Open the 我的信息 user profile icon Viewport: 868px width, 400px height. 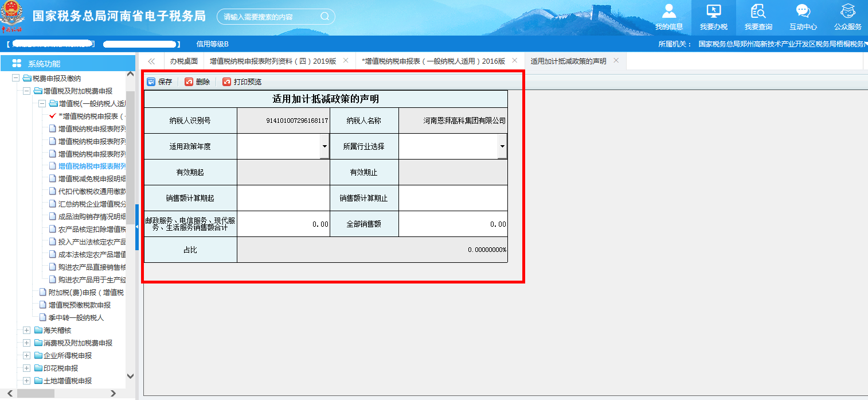(669, 11)
